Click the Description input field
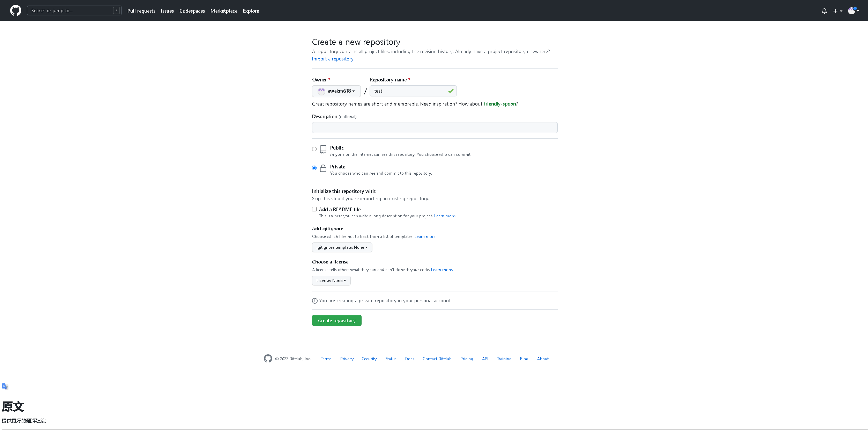The image size is (868, 435). [435, 128]
